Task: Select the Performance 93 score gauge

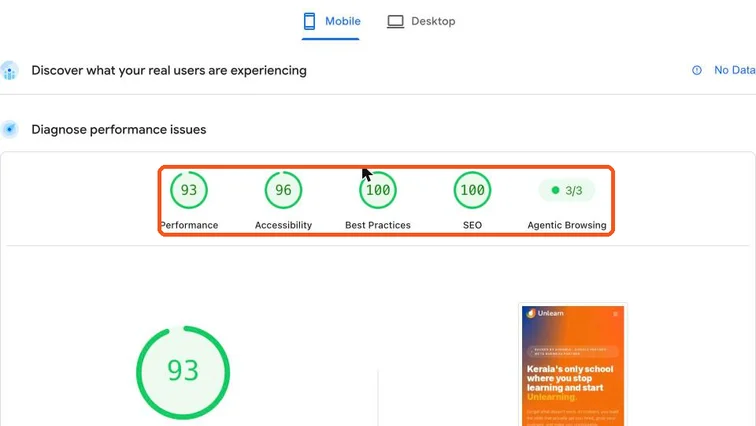Action: (x=189, y=190)
